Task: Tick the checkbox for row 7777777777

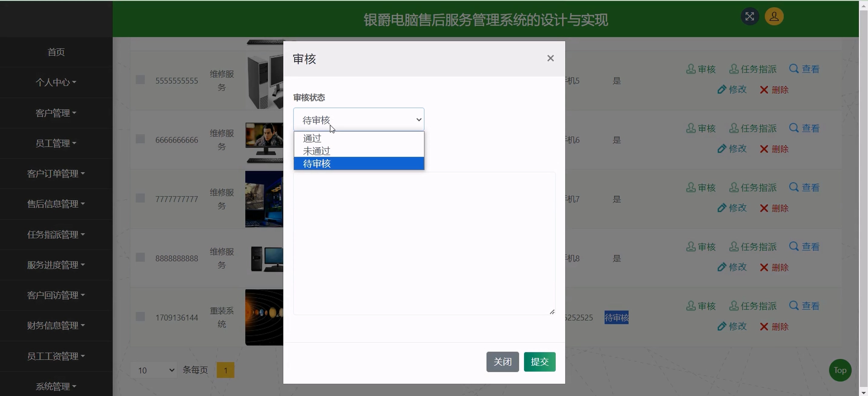Action: (140, 198)
